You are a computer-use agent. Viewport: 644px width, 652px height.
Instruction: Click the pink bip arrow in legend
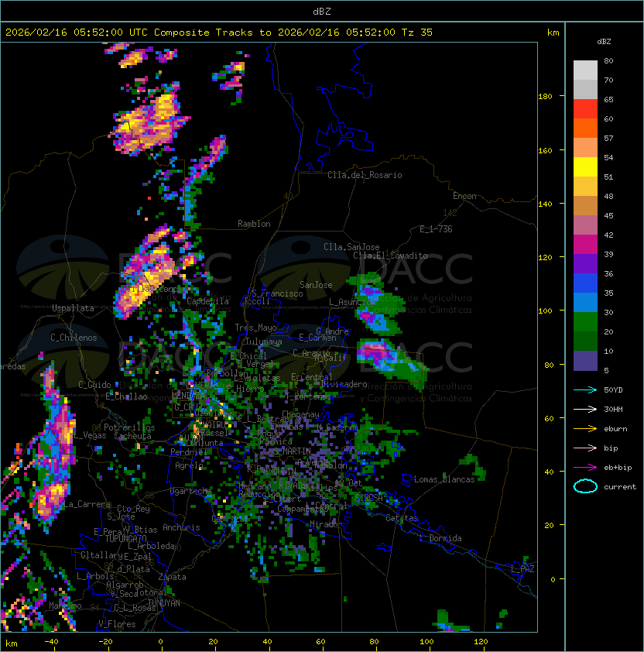pos(585,448)
